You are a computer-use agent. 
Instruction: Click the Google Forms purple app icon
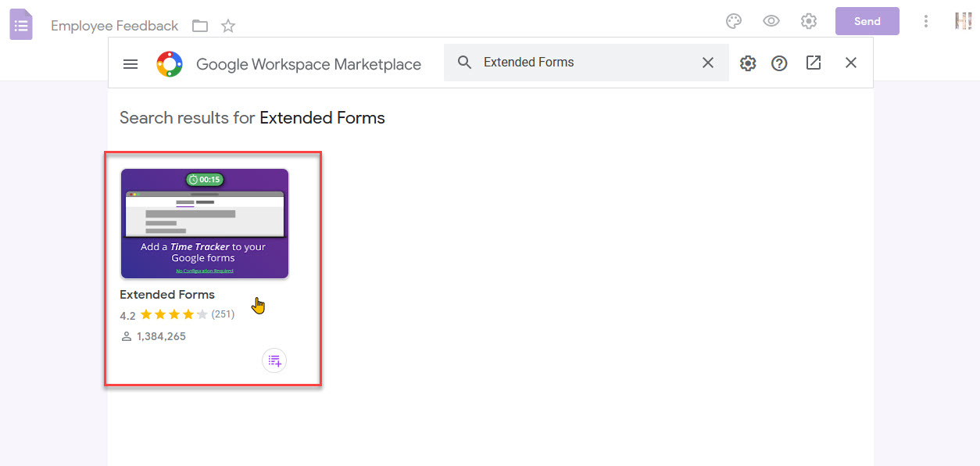tap(20, 23)
